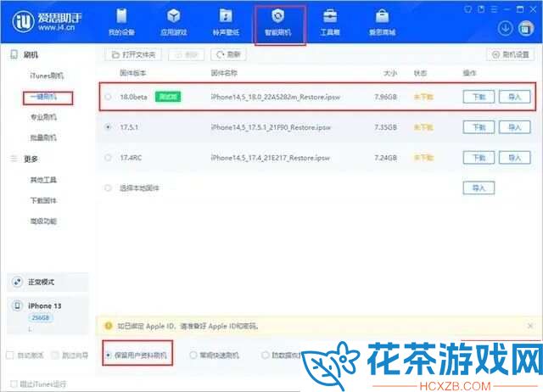The height and width of the screenshot is (392, 543).
Task: Click the greyed-out 删除 delete button
Action: (187, 54)
